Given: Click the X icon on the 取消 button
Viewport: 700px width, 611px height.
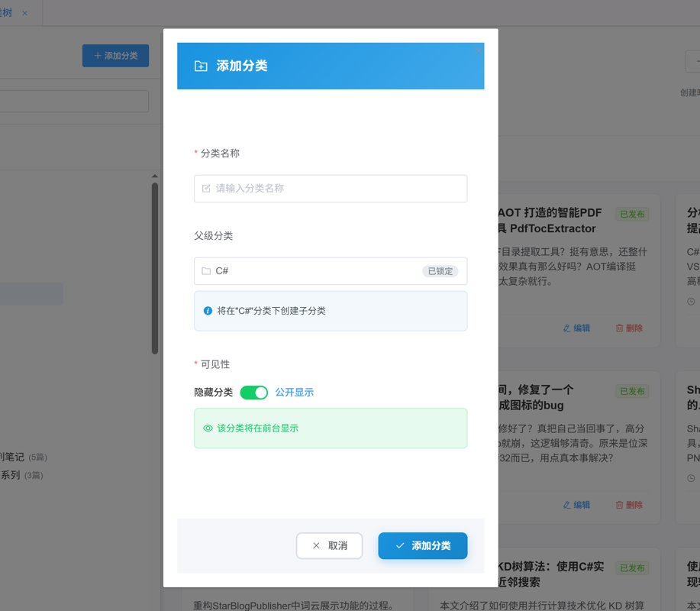Looking at the screenshot, I should pos(316,545).
